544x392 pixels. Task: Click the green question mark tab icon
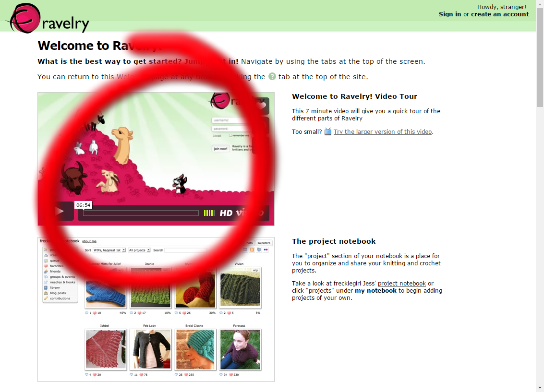click(272, 76)
